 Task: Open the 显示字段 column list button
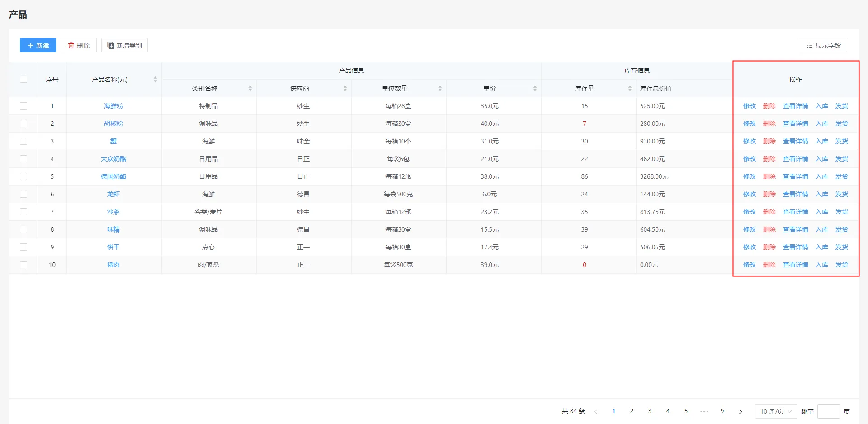[823, 45]
